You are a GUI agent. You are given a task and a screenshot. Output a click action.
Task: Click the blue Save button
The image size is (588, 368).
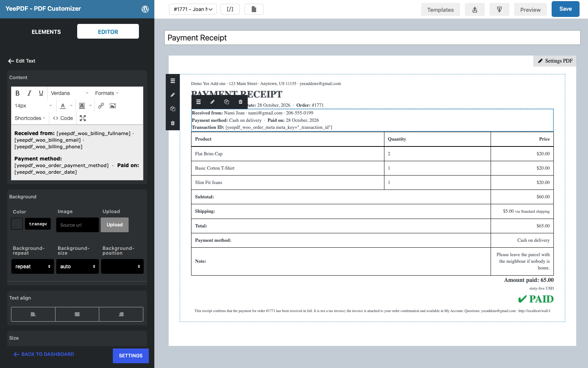click(566, 9)
